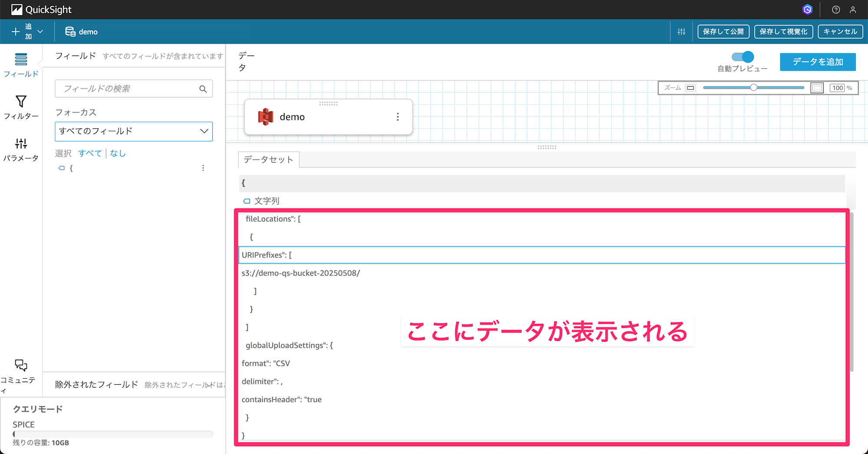
Task: Open the パラメータ sidebar panel
Action: (21, 149)
